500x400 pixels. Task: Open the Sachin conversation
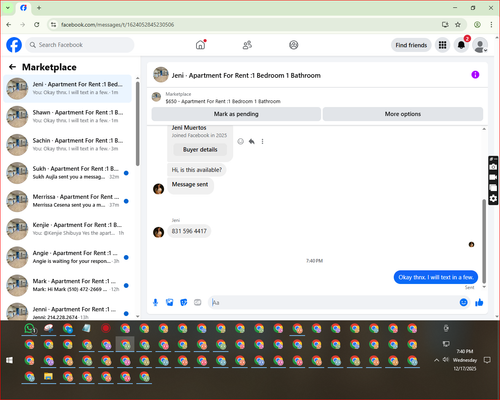(x=68, y=145)
